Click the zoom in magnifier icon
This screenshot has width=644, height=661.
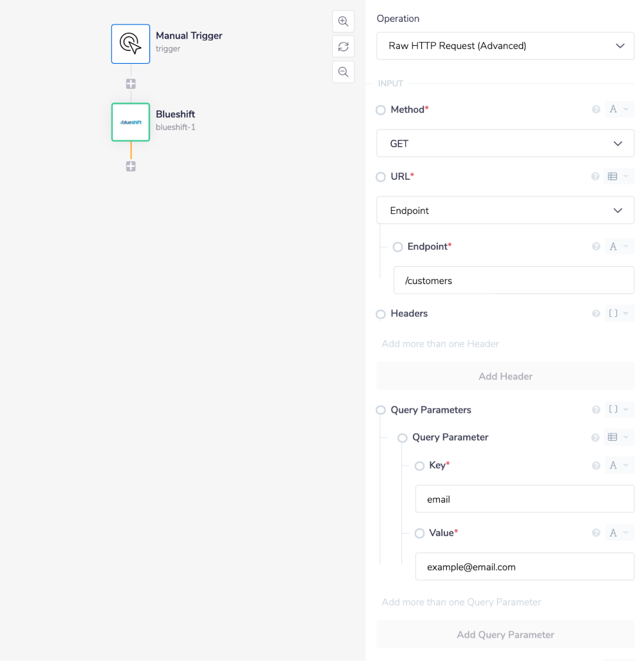[x=343, y=21]
